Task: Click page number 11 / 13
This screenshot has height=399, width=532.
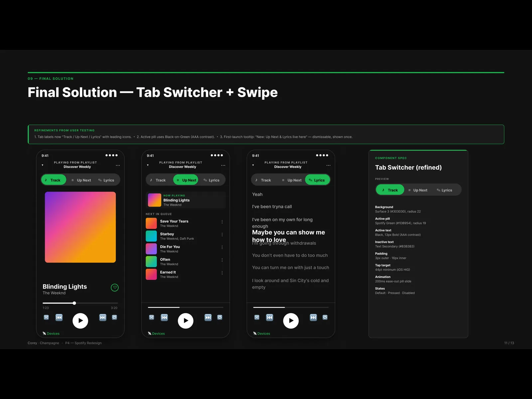Action: coord(509,343)
